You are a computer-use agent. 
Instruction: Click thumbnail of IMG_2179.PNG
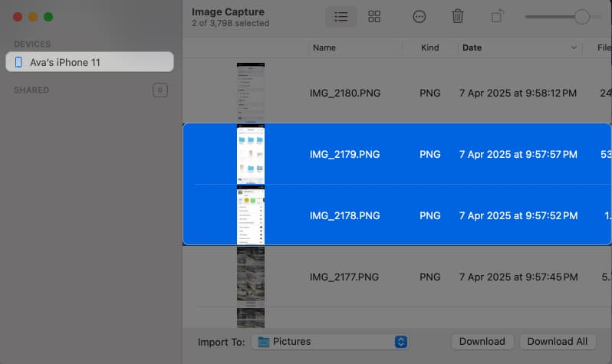click(251, 154)
